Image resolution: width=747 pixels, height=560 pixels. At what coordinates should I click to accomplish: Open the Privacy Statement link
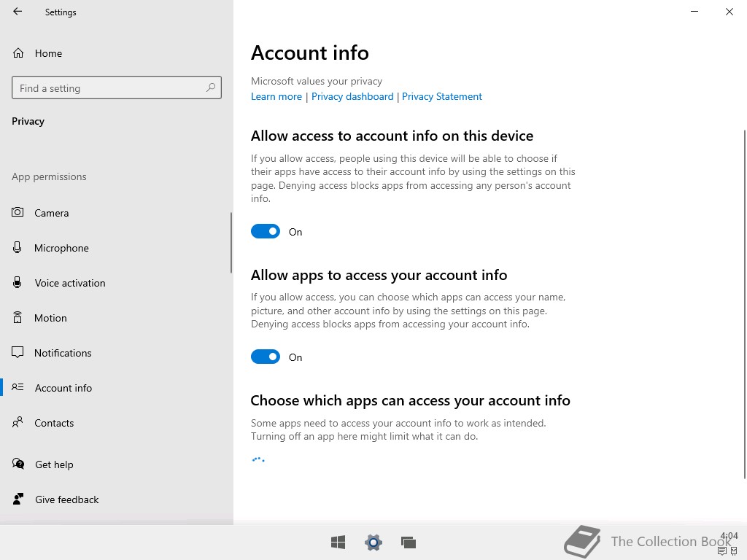pos(442,97)
